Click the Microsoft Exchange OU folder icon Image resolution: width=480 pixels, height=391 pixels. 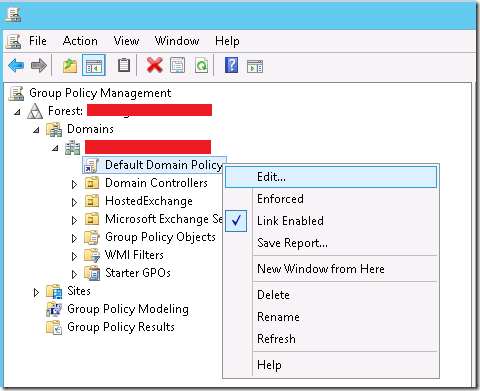coord(92,219)
